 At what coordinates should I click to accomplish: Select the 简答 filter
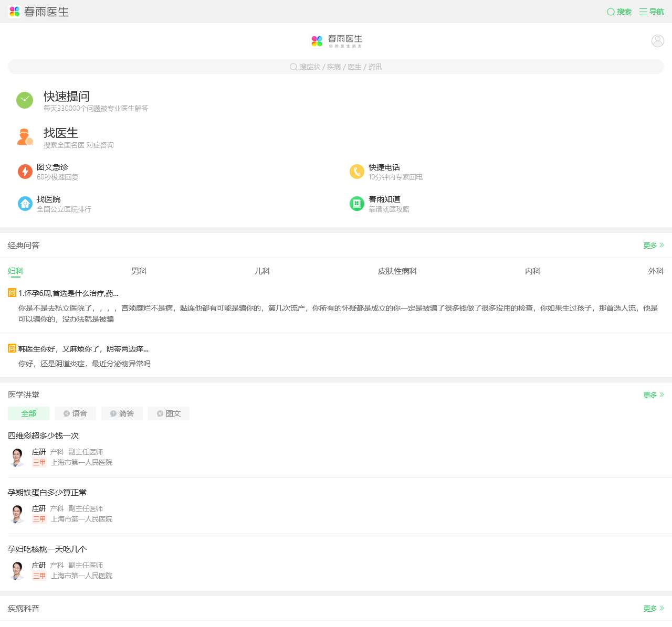point(122,413)
